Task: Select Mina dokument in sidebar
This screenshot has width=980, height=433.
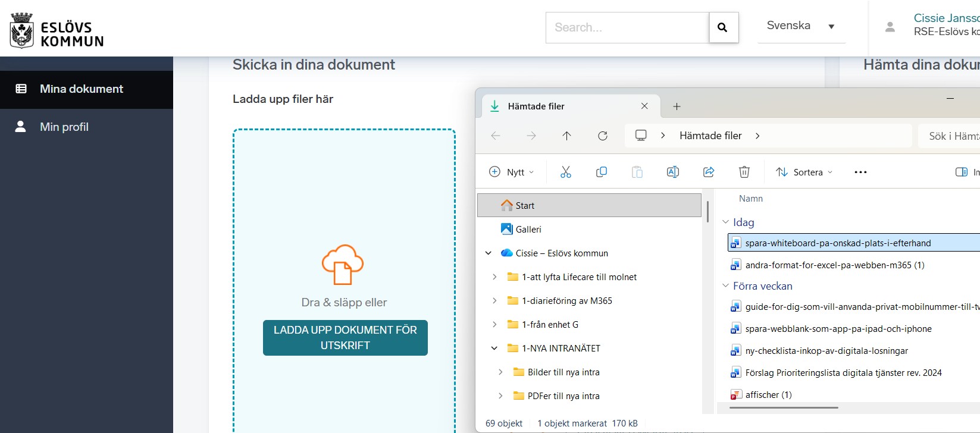Action: pyautogui.click(x=82, y=89)
